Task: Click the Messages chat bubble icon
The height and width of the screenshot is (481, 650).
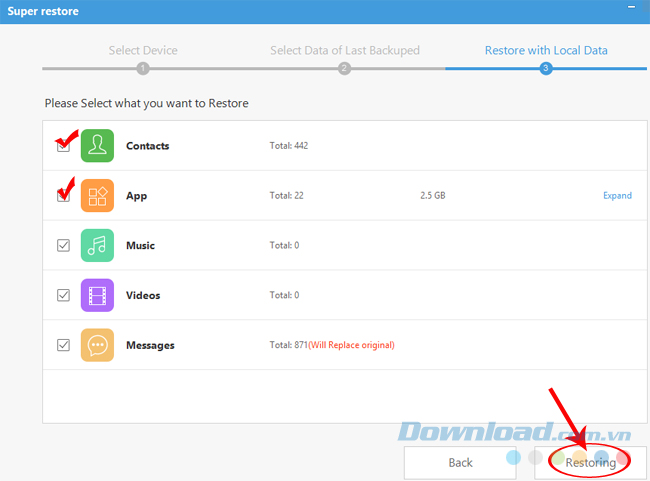Action: (x=98, y=345)
